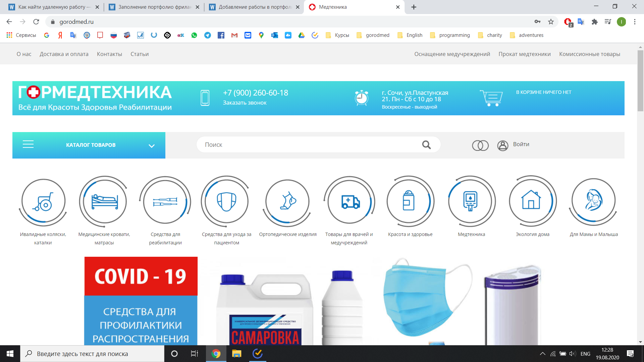
Task: Open Yandex bookmark icon
Action: pos(60,35)
